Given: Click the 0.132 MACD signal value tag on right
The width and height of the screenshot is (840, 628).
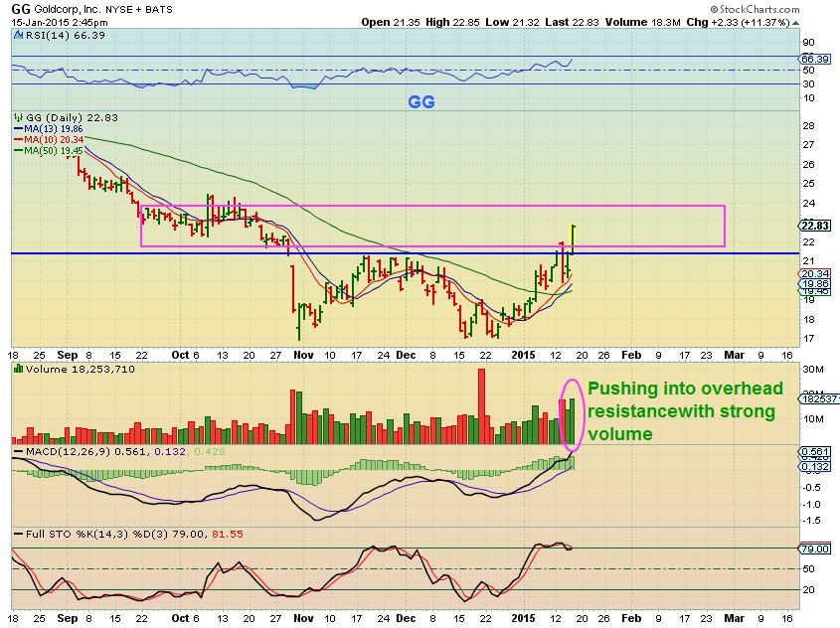Looking at the screenshot, I should coord(815,467).
